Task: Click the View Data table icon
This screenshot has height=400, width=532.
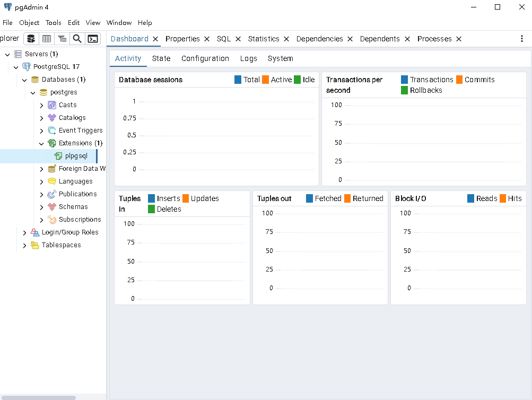Action: pos(47,39)
